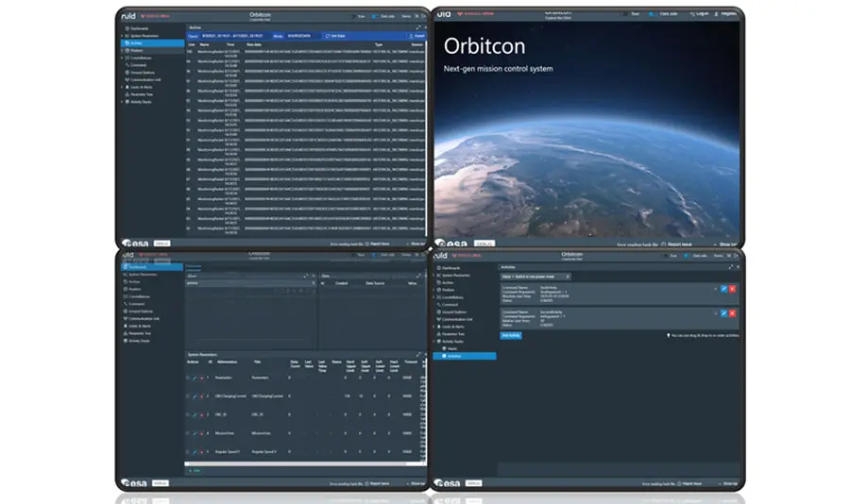Click the red delete icon on the first activity
This screenshot has width=850, height=504.
coord(732,288)
